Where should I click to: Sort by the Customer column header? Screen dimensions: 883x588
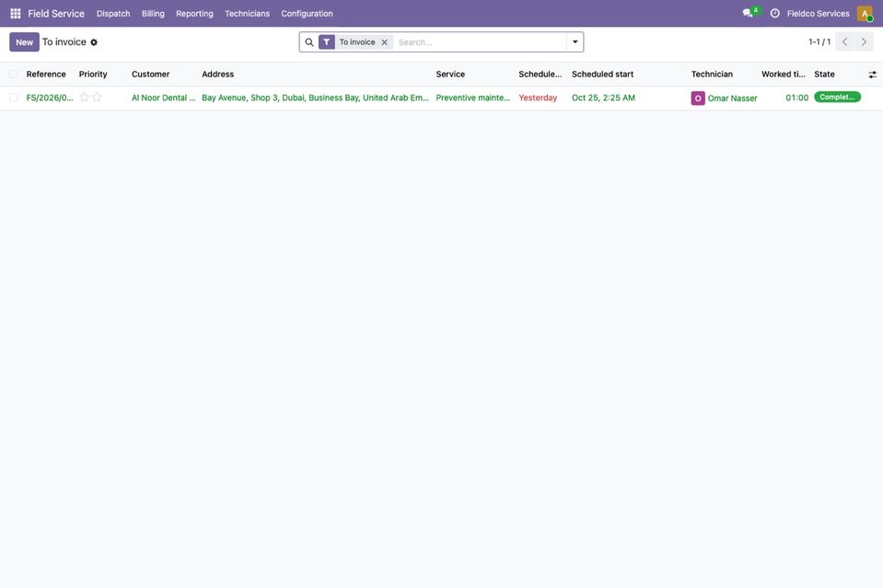150,75
